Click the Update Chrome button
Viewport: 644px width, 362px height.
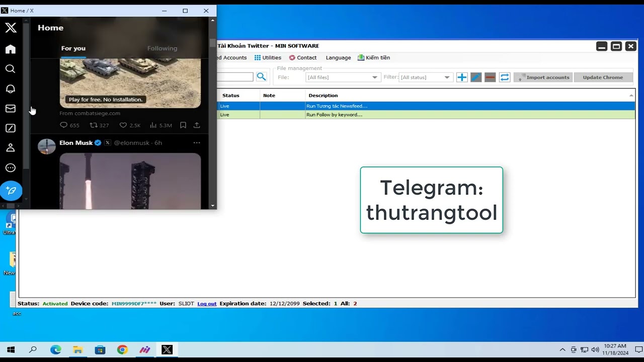click(603, 77)
